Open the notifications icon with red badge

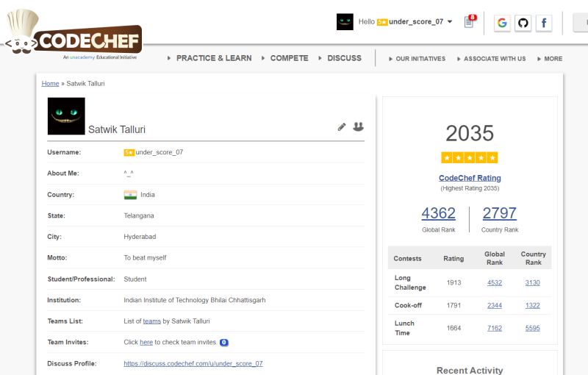tap(470, 22)
